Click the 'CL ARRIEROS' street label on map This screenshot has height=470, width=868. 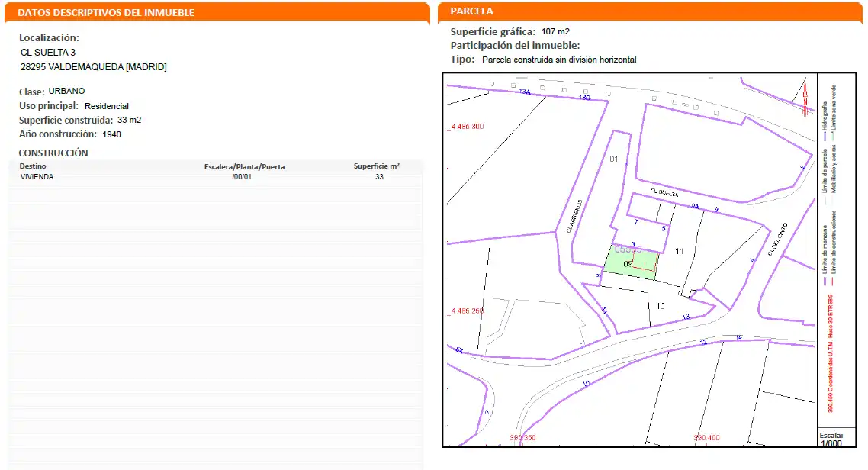click(574, 216)
